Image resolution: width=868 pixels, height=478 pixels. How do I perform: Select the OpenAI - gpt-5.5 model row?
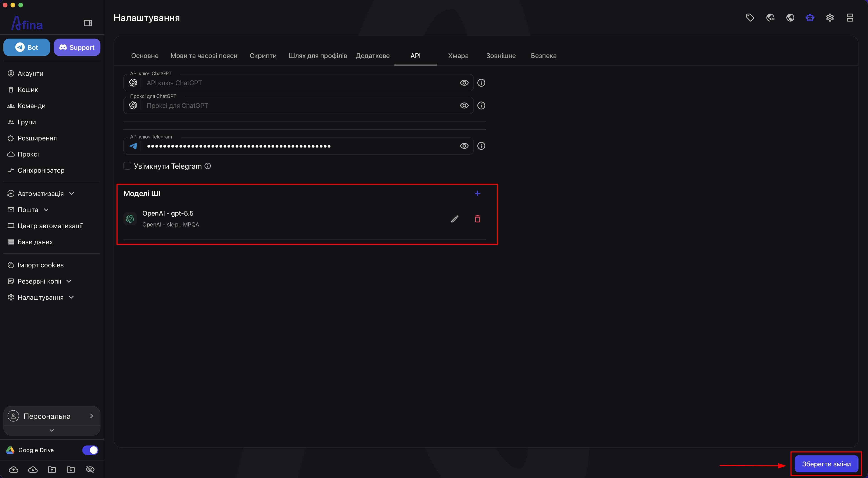click(305, 219)
